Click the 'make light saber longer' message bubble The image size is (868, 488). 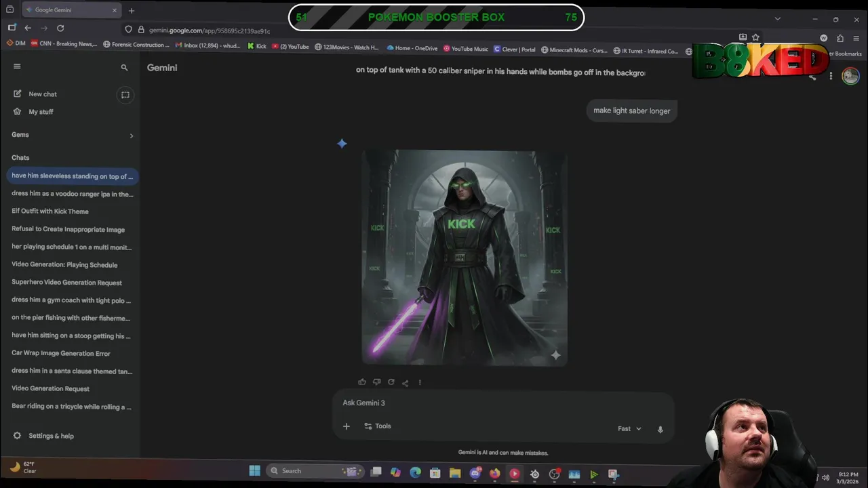tap(631, 110)
